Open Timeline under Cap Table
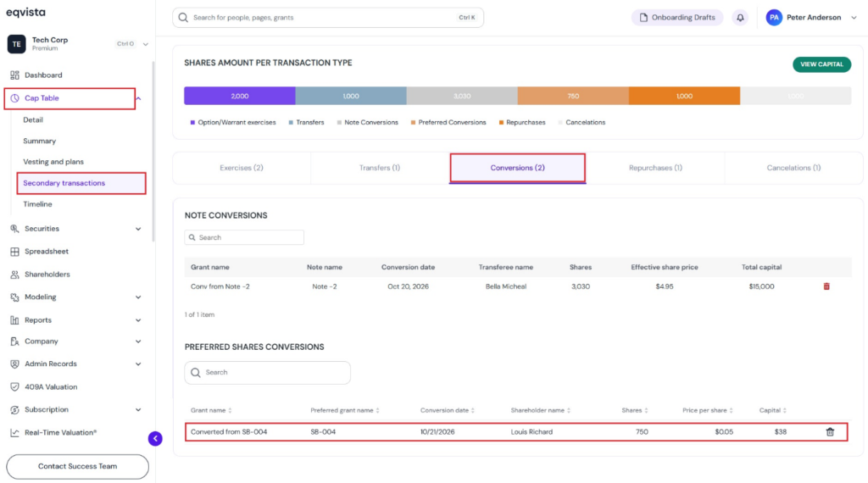The width and height of the screenshot is (868, 483). 37,204
